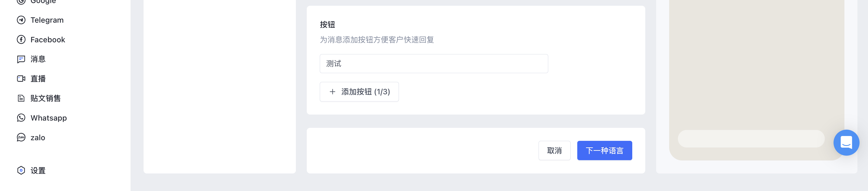The width and height of the screenshot is (868, 191).
Task: Focus the button text field containing 测试
Action: coord(434,64)
